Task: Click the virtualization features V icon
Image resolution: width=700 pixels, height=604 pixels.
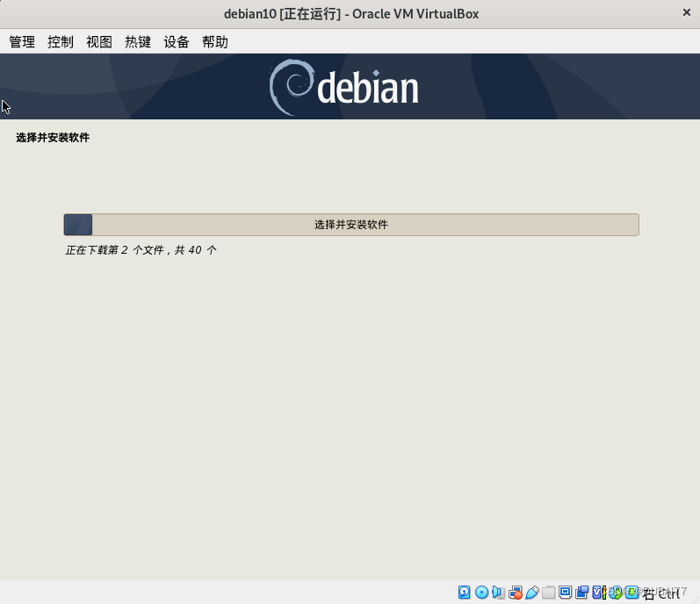Action: click(598, 593)
